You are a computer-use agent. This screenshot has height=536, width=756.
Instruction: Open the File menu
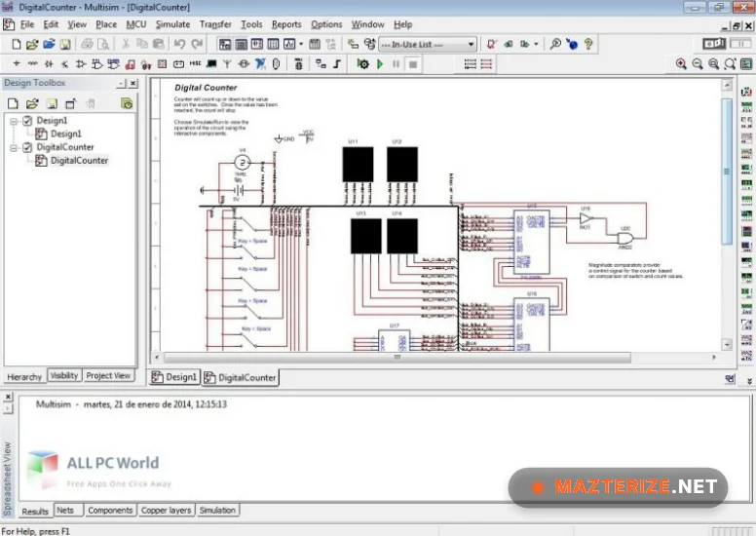(x=27, y=24)
